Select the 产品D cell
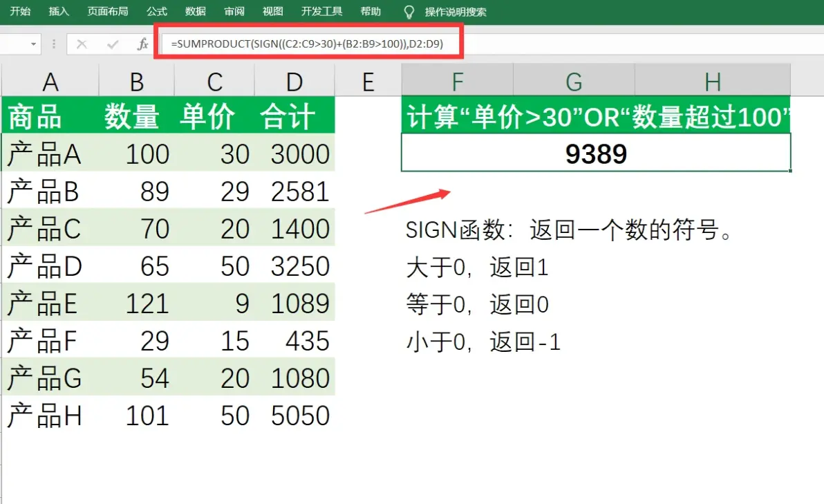Viewport: 824px width, 504px height. 50,265
